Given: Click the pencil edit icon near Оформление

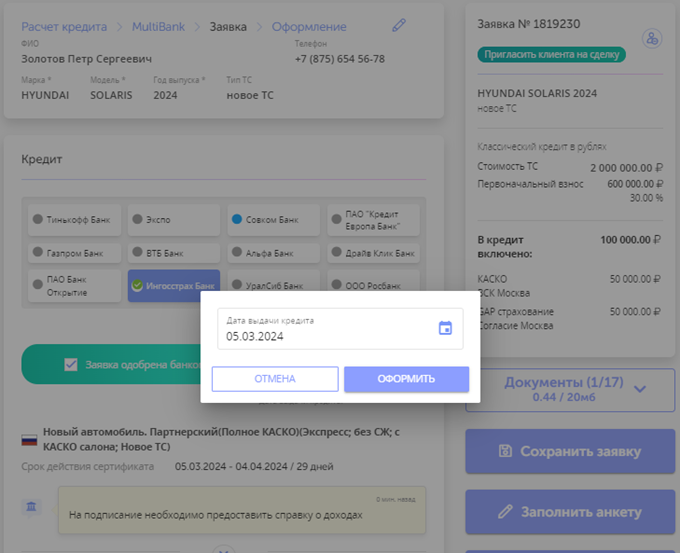Looking at the screenshot, I should pyautogui.click(x=399, y=26).
